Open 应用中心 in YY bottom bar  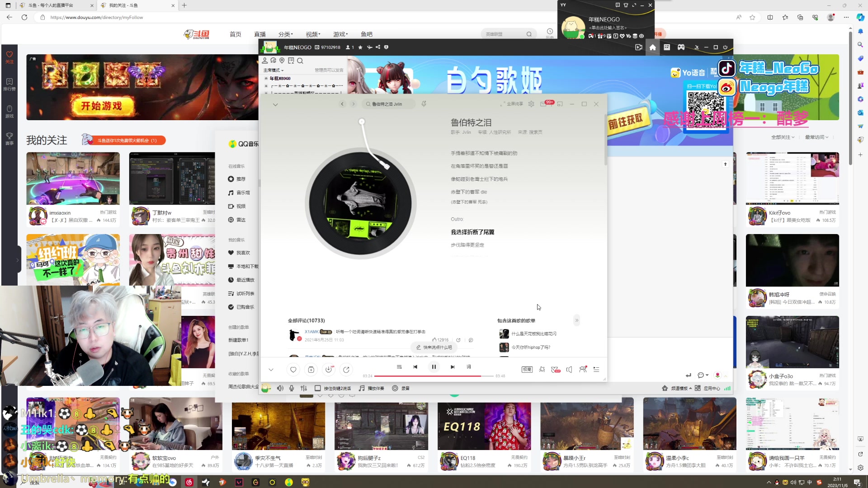click(708, 388)
